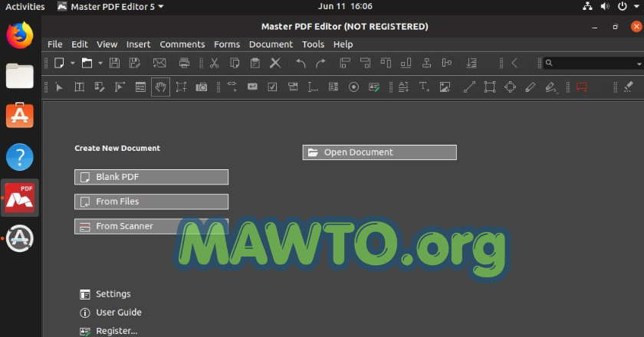This screenshot has width=644, height=337.
Task: Select the arrow pointer Select tool
Action: point(59,87)
